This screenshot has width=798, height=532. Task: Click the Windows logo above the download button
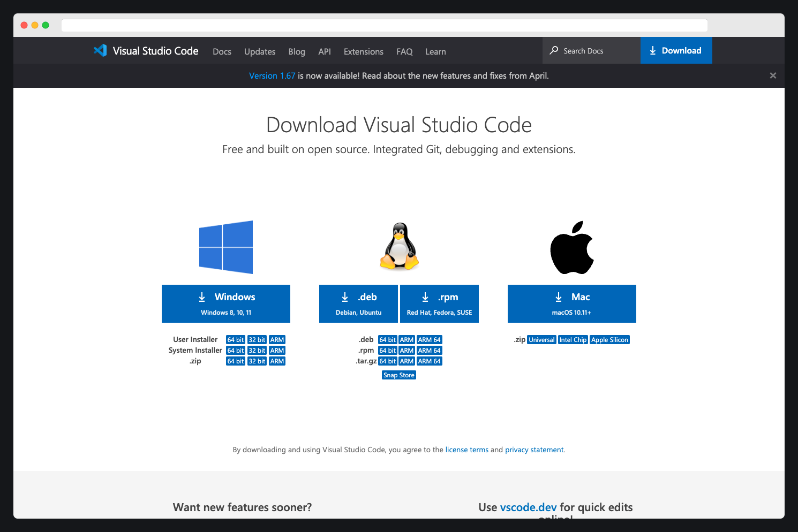226,247
